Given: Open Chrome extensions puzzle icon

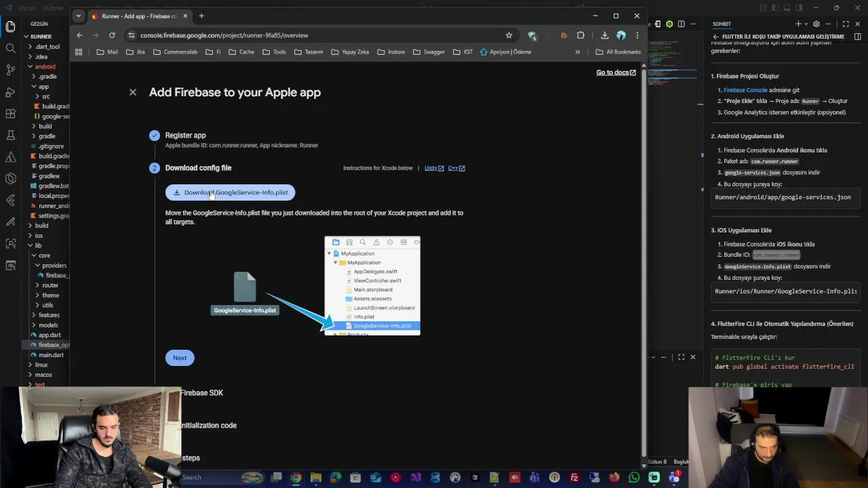Looking at the screenshot, I should point(580,35).
